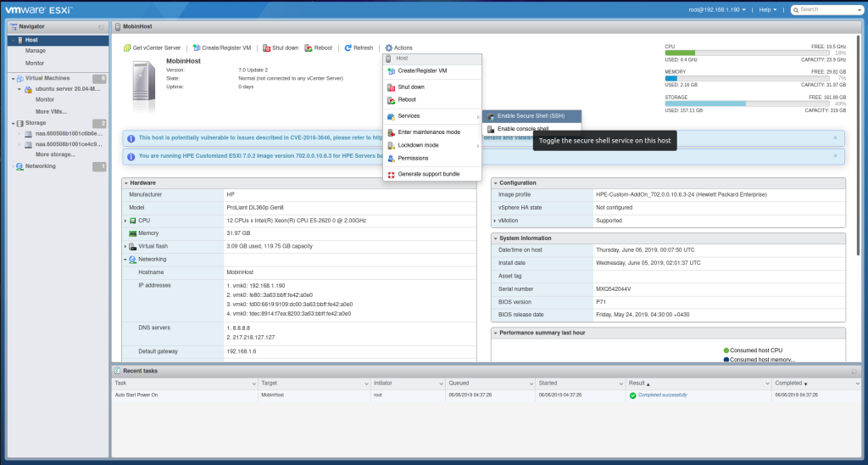Expand CPU row in Hardware
The height and width of the screenshot is (465, 868).
click(125, 221)
